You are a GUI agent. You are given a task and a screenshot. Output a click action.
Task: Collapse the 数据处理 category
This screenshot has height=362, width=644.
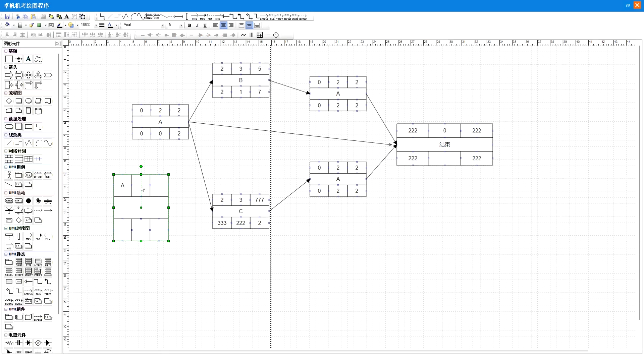point(6,119)
